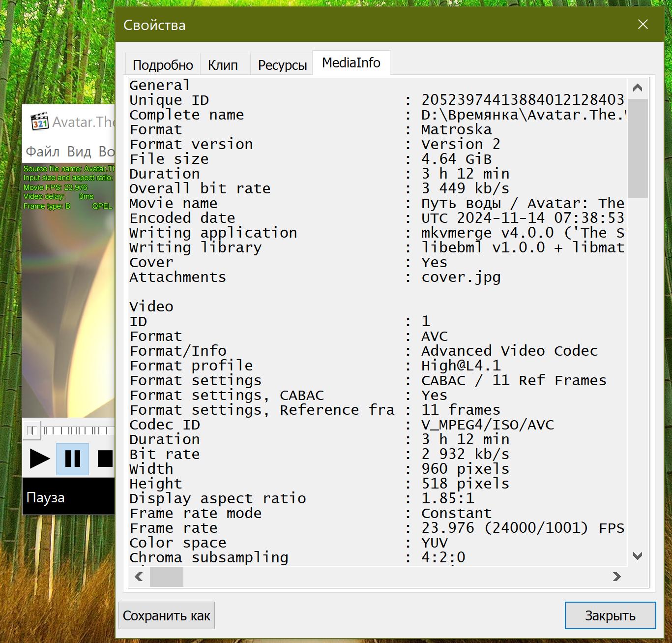Click the 'YUV' color space value
The height and width of the screenshot is (643, 672).
(434, 543)
